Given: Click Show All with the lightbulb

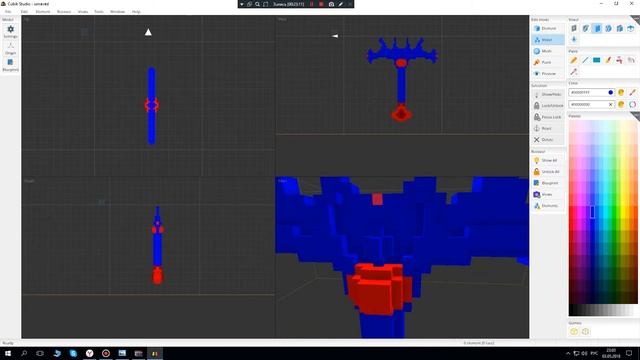Looking at the screenshot, I should coord(548,160).
